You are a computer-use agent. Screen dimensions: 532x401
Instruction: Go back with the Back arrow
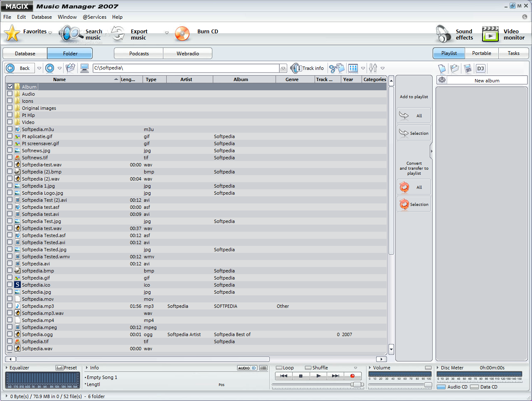click(x=11, y=68)
